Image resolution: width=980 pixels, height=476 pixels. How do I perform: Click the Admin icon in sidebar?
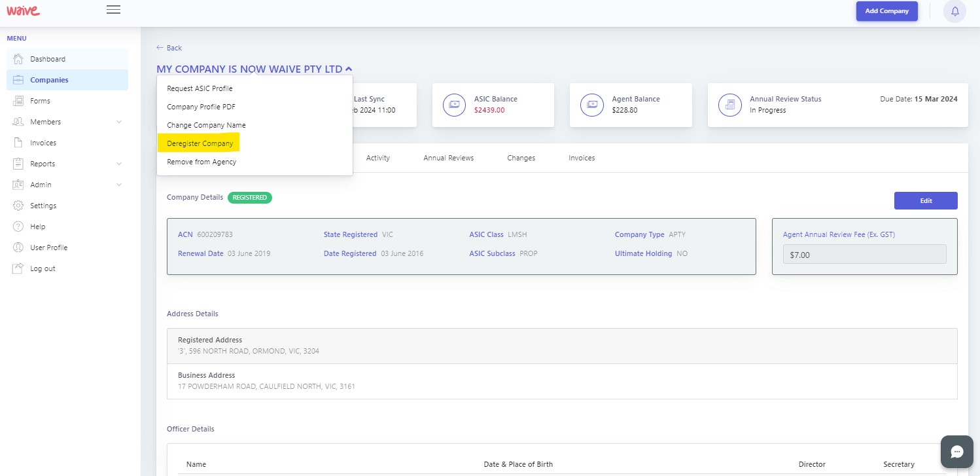(18, 185)
